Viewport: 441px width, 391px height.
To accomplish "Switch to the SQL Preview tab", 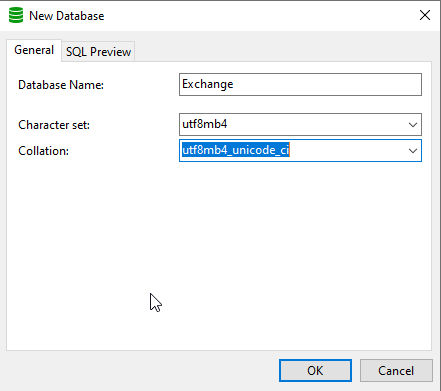I will pos(98,52).
